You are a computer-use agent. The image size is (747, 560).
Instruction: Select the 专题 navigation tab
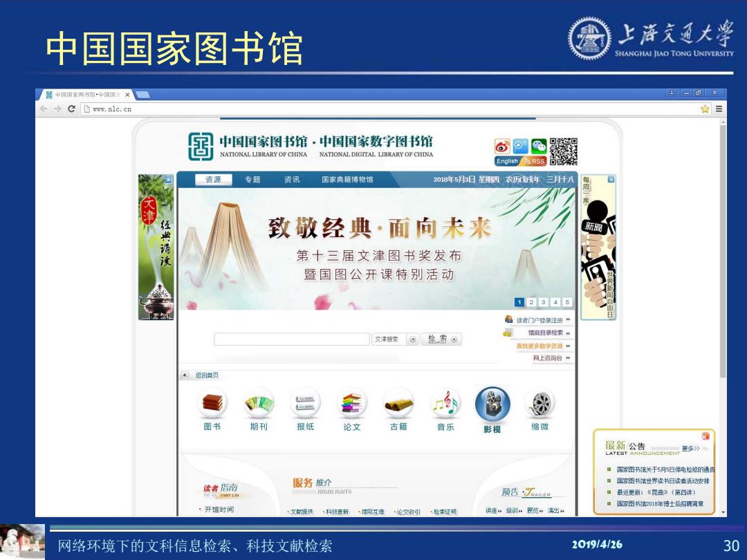tap(252, 180)
